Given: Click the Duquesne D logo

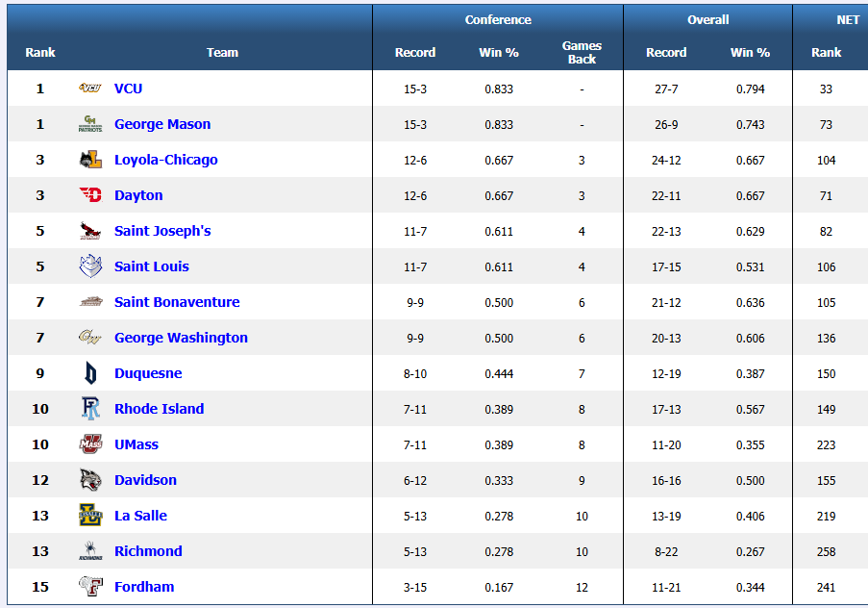Looking at the screenshot, I should tap(90, 373).
